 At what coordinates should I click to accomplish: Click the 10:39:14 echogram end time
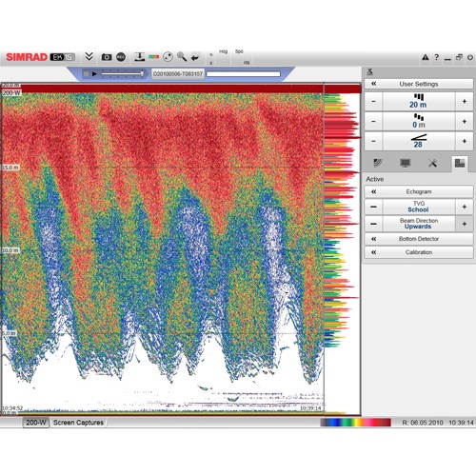coord(310,408)
